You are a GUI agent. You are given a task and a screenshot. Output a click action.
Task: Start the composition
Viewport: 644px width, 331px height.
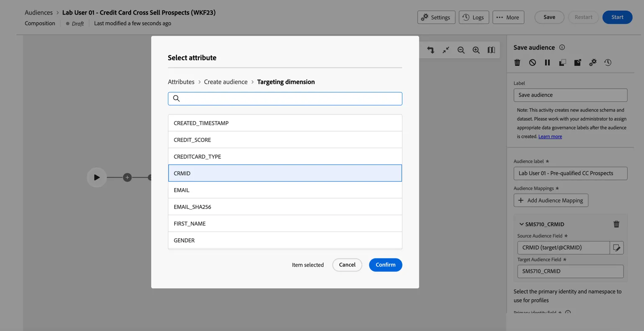[x=617, y=17]
